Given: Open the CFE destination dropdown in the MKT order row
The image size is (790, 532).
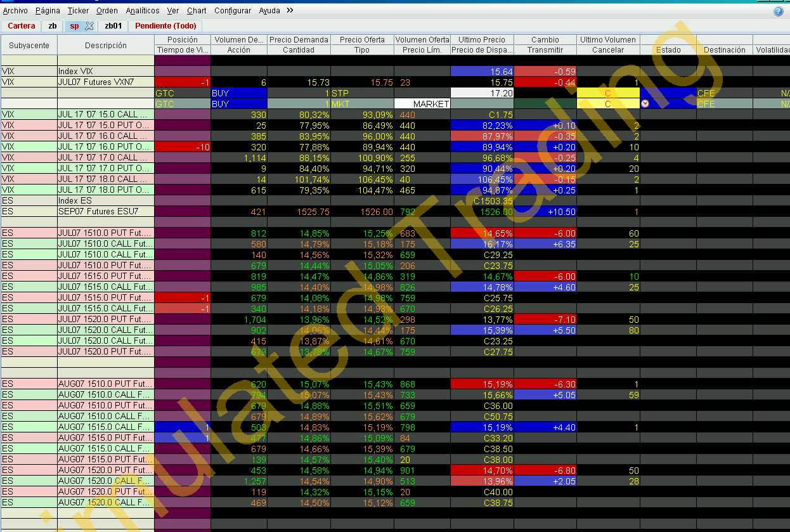Looking at the screenshot, I should pos(725,104).
